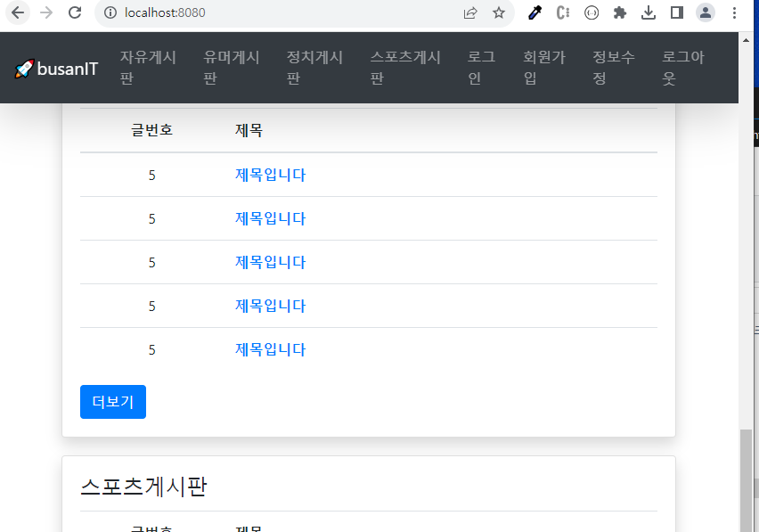Click the busanIT rocket logo

pos(24,69)
